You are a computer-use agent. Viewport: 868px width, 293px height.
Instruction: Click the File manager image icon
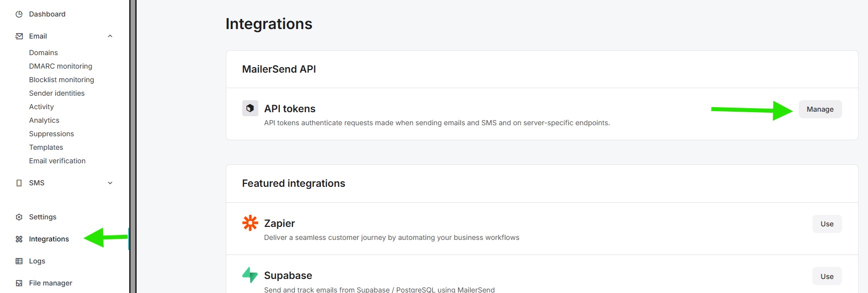[19, 283]
